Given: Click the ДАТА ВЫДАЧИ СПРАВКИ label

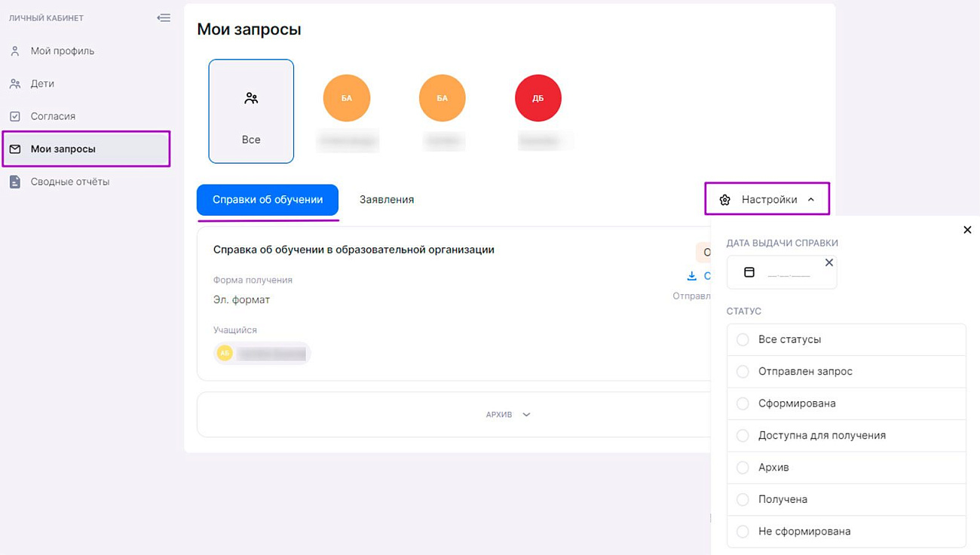Looking at the screenshot, I should 782,244.
